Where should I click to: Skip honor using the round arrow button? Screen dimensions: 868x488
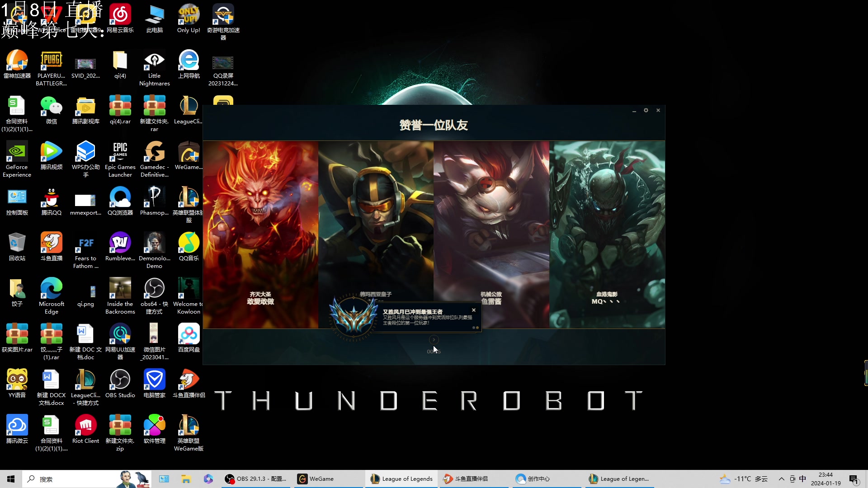pos(434,339)
